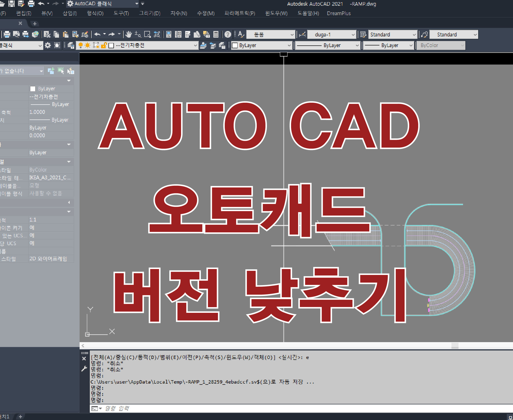Open the Layer States Manager icon
Viewport: 513px width, 420px height.
point(222,45)
